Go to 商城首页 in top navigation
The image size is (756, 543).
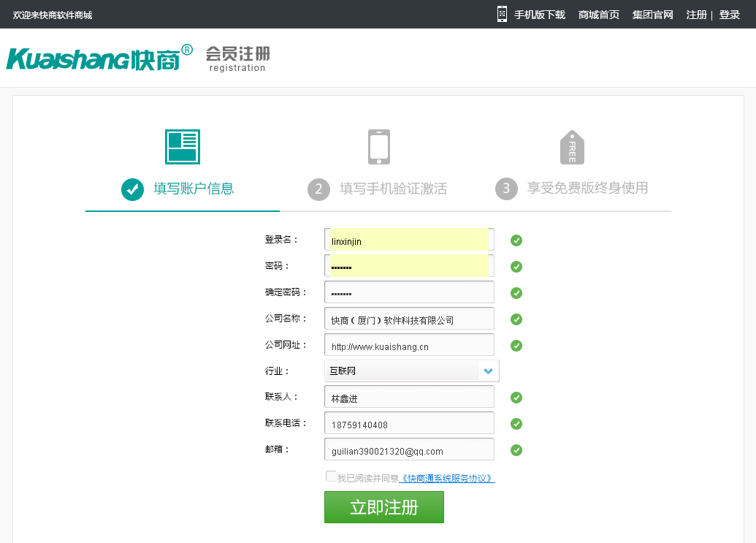pyautogui.click(x=598, y=15)
